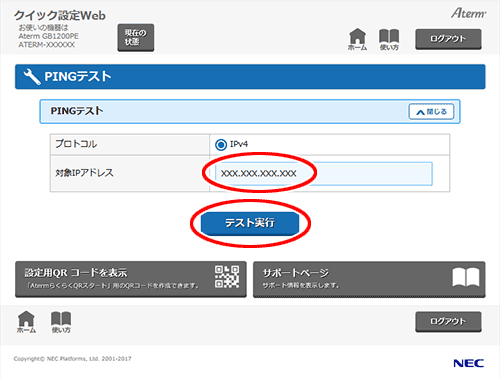Select the IPv4 protocol radio button
This screenshot has height=379, width=500.
(x=221, y=145)
